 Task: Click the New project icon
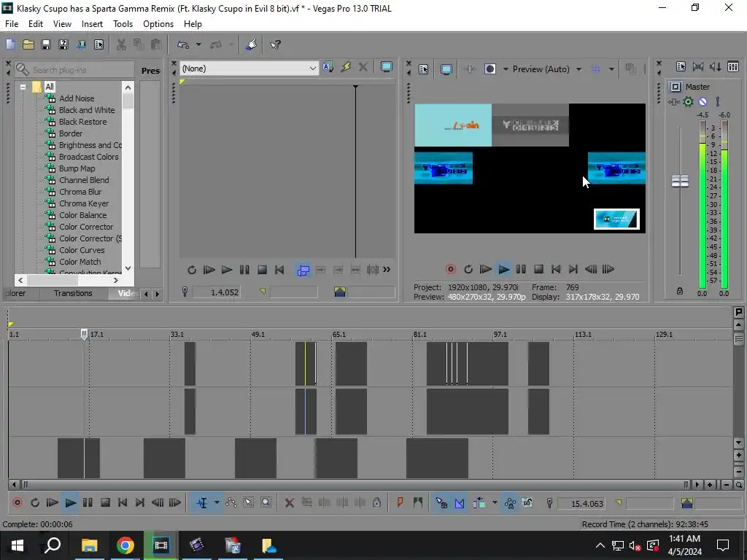click(x=10, y=44)
